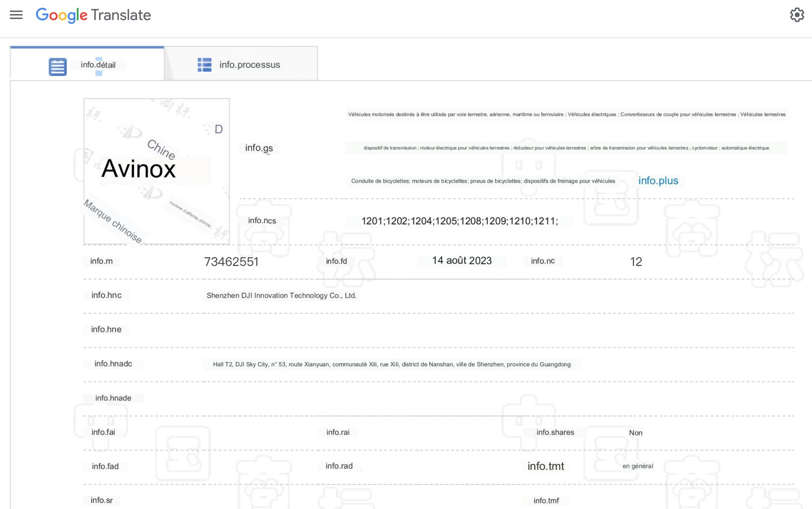The height and width of the screenshot is (509, 812).
Task: Select the dispositif de transmission description line
Action: pyautogui.click(x=567, y=148)
